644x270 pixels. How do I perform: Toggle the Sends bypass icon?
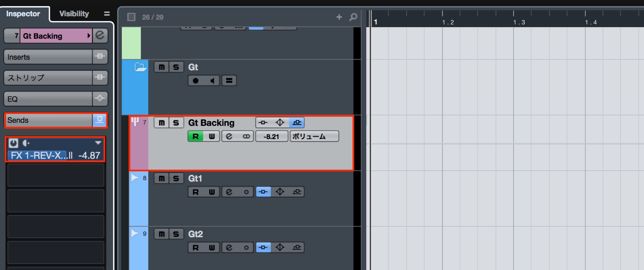pyautogui.click(x=100, y=120)
